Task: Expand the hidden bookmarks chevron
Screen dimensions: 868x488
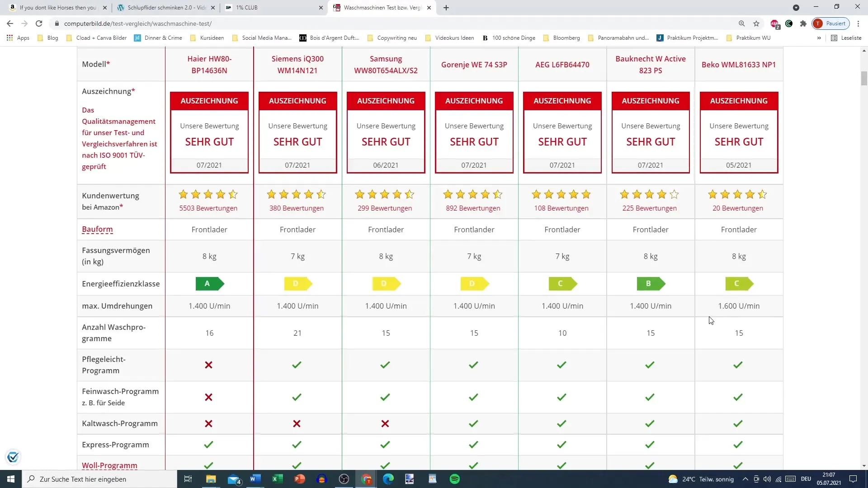Action: tap(819, 38)
